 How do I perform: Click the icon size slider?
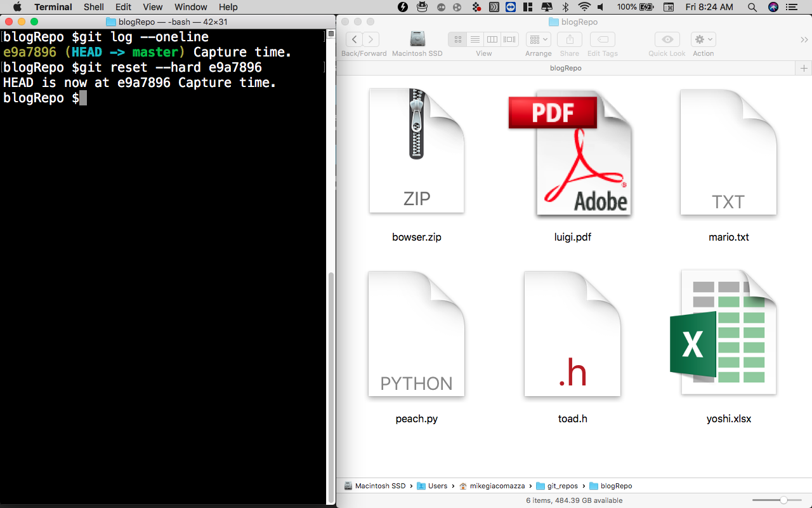click(783, 500)
